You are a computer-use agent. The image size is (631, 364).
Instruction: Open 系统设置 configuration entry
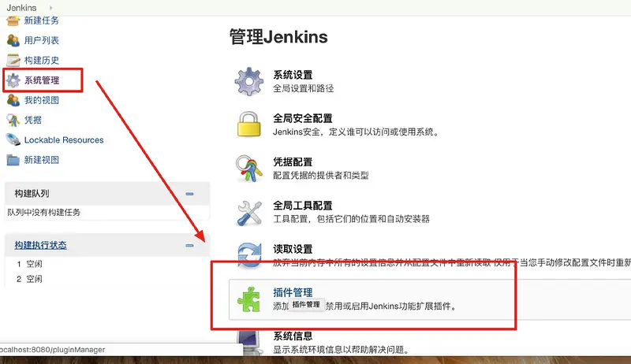point(293,75)
